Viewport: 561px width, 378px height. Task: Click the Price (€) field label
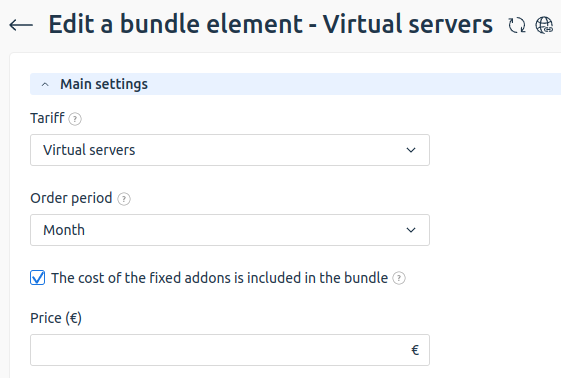[56, 318]
